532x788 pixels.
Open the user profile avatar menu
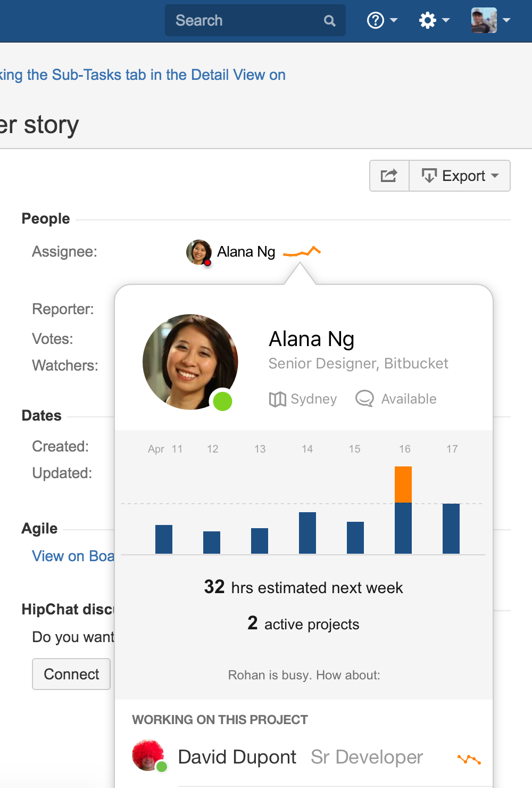pos(491,20)
